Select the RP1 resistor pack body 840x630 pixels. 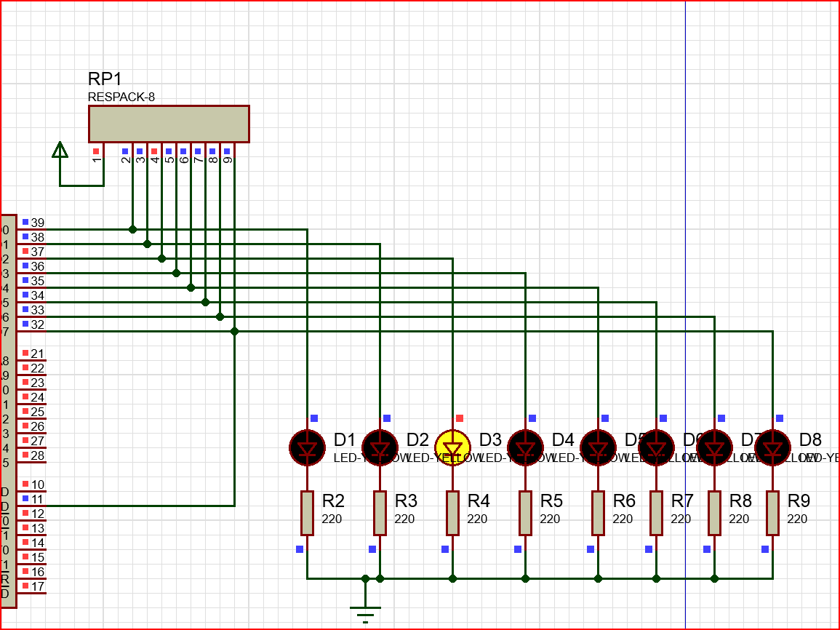[169, 124]
